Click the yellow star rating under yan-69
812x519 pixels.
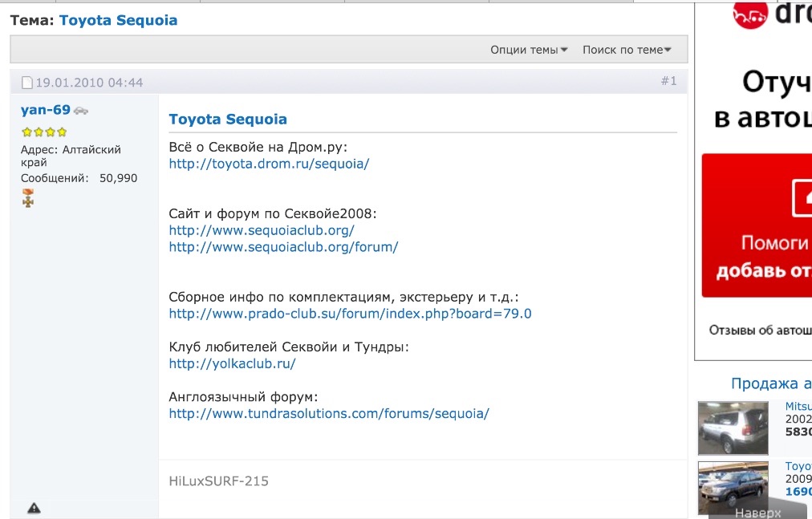(x=44, y=132)
